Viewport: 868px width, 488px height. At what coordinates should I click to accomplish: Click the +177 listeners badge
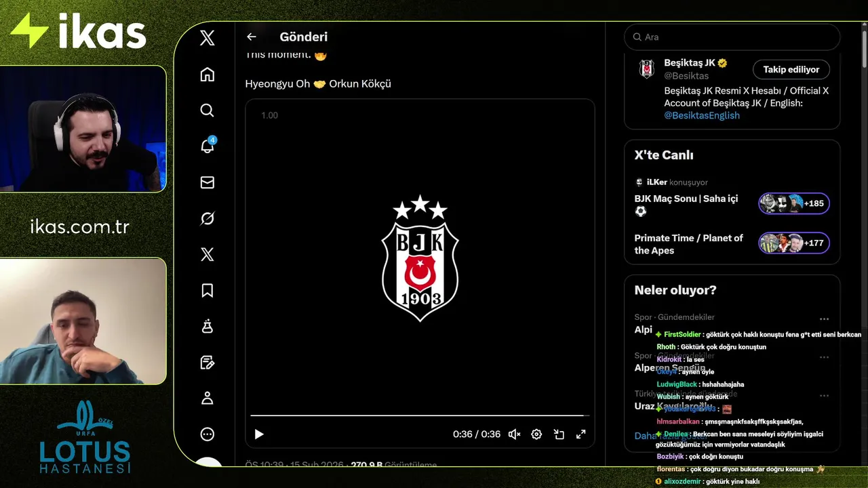794,243
